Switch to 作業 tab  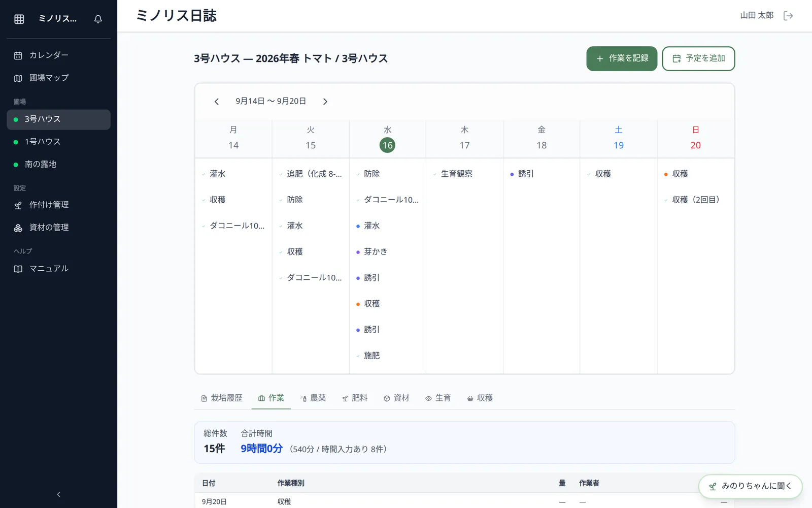pyautogui.click(x=271, y=398)
